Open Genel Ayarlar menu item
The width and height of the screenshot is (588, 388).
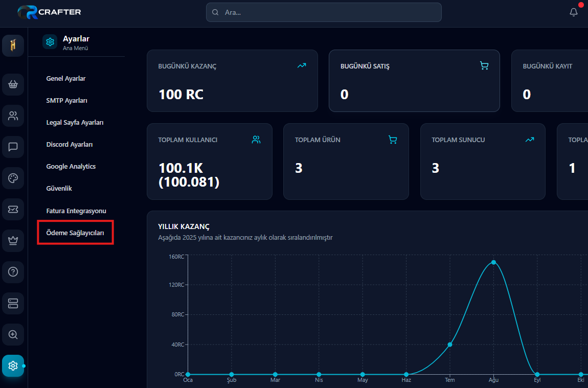coord(65,78)
